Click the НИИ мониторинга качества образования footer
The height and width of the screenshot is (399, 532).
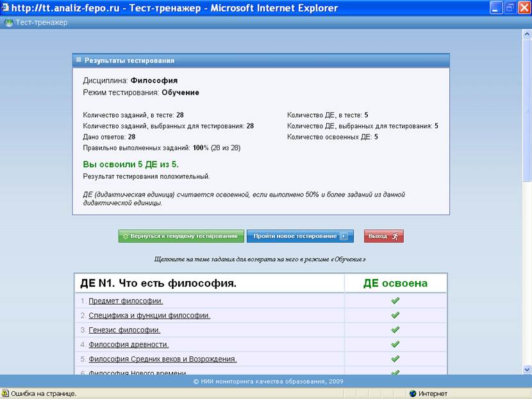pos(269,381)
